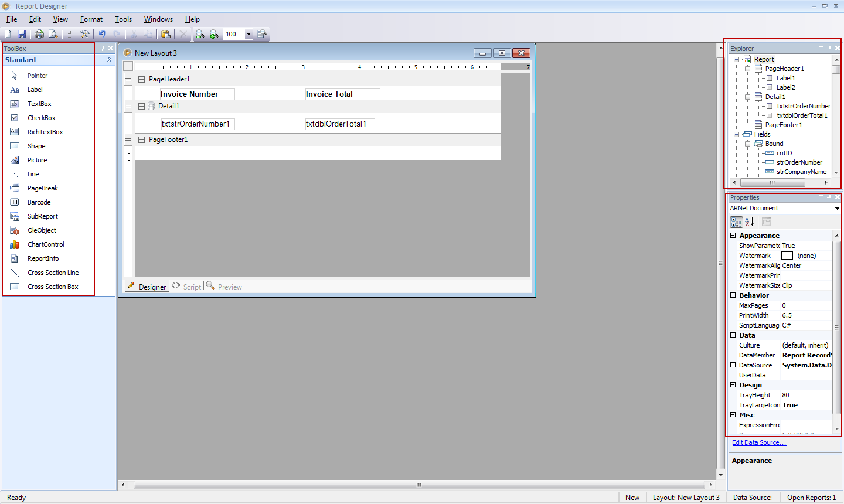This screenshot has width=844, height=504.
Task: Toggle the Explorer panel auto-hide pin
Action: tap(829, 48)
